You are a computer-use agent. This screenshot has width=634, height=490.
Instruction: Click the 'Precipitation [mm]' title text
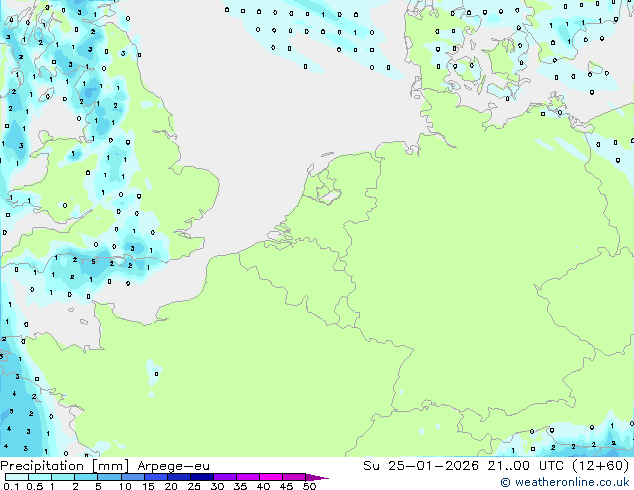coord(65,466)
